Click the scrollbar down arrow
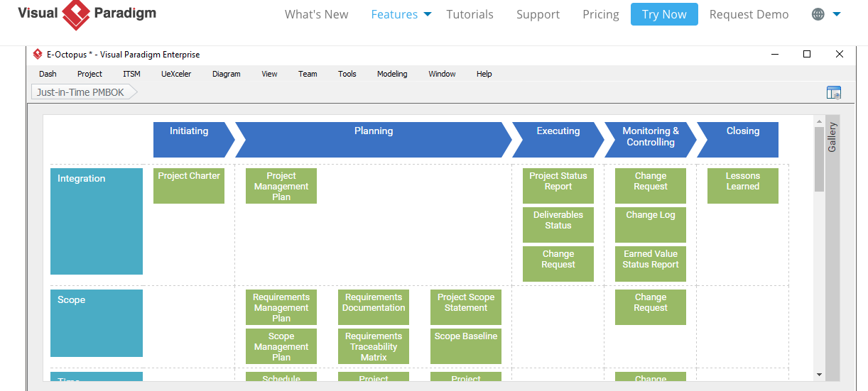This screenshot has height=391, width=868. (819, 374)
